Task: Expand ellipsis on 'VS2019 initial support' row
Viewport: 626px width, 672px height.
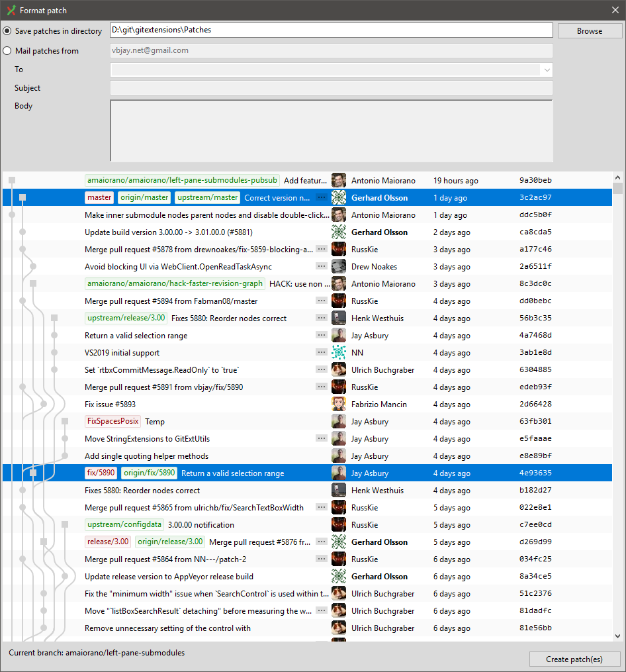Action: (322, 352)
